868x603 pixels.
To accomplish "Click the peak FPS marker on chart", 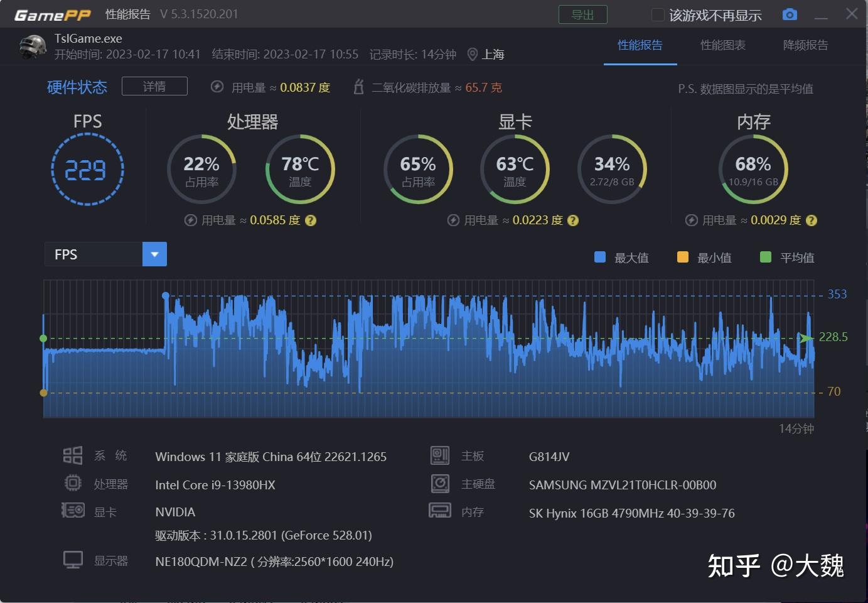I will [x=166, y=295].
